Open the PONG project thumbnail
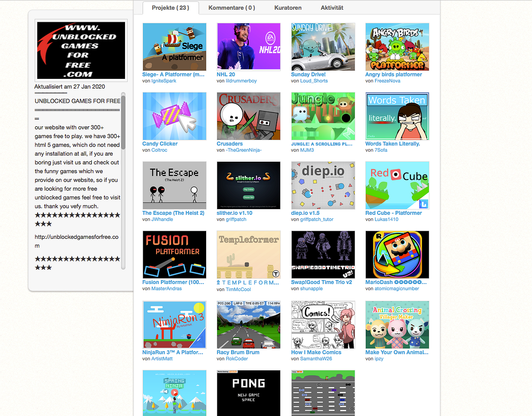The height and width of the screenshot is (416, 532). point(249,393)
